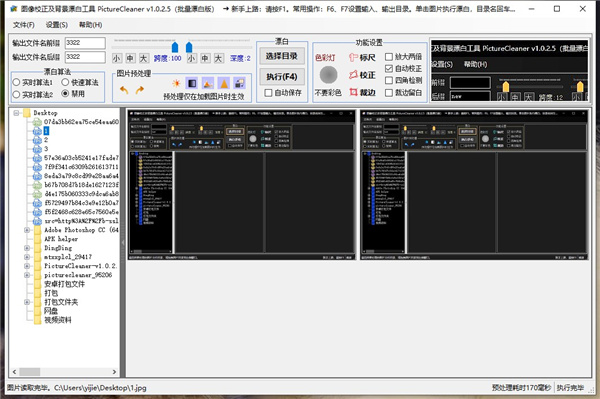Click the 输出文件名后缀 input field
The image size is (600, 399).
[x=85, y=57]
